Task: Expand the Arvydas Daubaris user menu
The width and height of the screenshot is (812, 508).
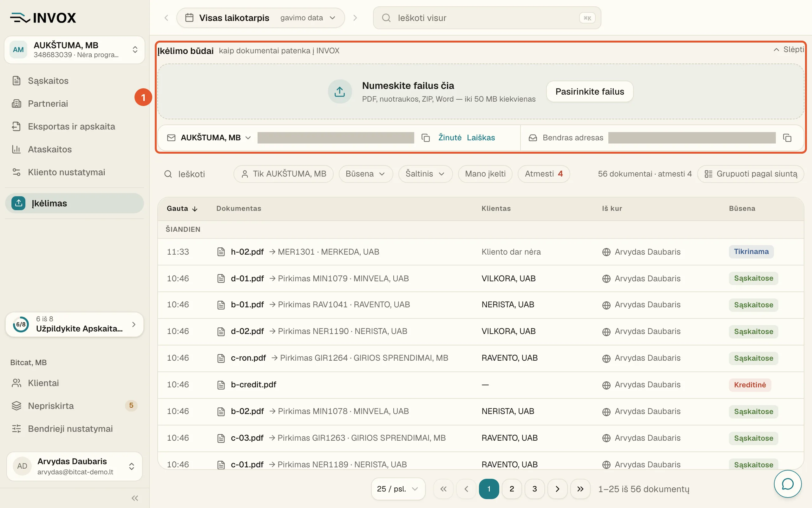Action: point(75,466)
